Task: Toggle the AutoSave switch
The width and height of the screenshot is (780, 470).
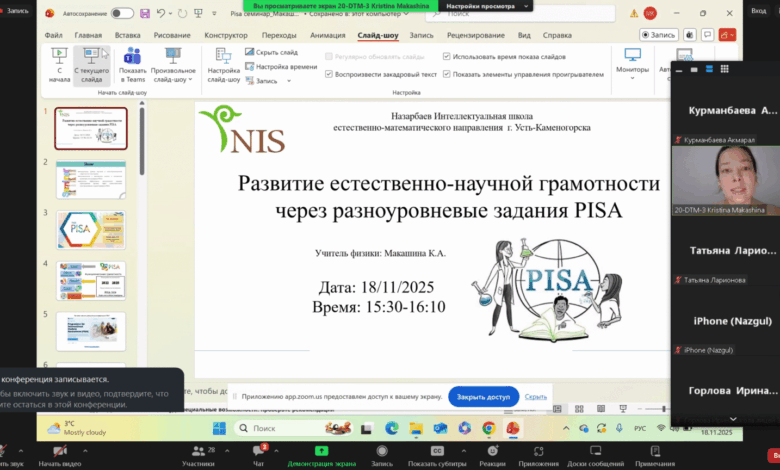Action: 122,14
